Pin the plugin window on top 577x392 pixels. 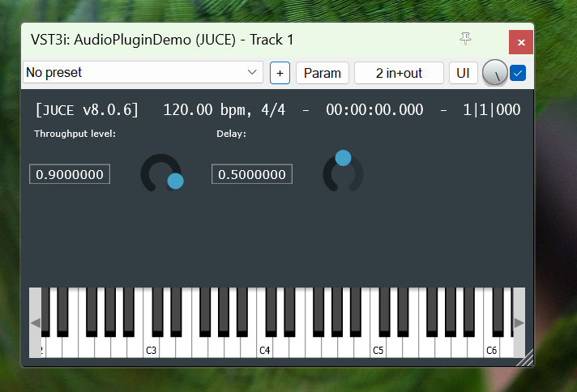465,39
